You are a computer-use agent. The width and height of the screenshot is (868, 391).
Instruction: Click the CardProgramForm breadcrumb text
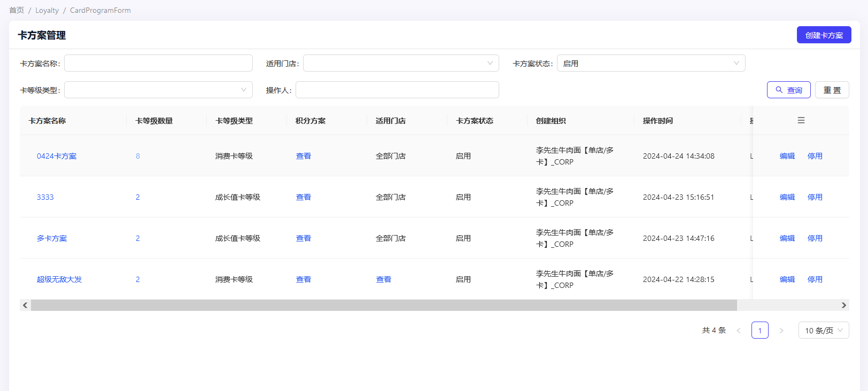[x=100, y=10]
